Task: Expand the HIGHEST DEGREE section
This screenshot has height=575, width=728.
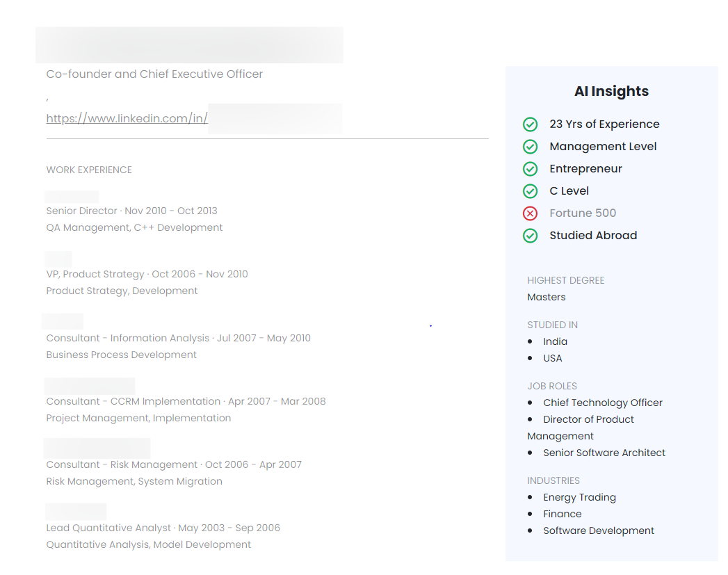Action: [x=565, y=280]
